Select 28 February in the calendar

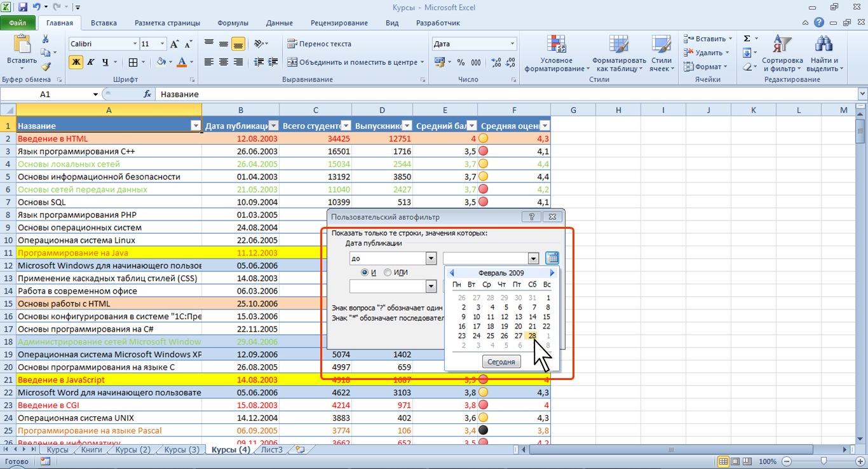coord(532,336)
